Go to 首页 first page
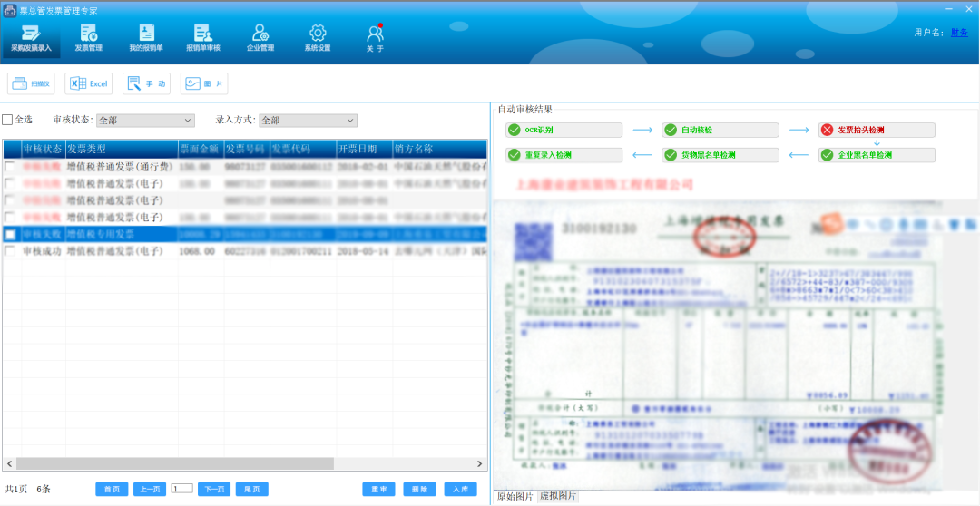 (112, 489)
